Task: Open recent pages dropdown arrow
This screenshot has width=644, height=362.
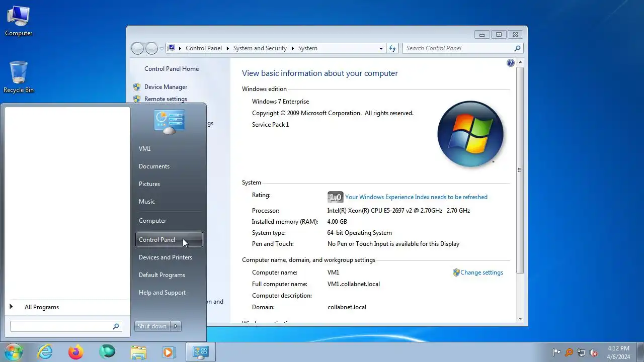Action: 162,49
